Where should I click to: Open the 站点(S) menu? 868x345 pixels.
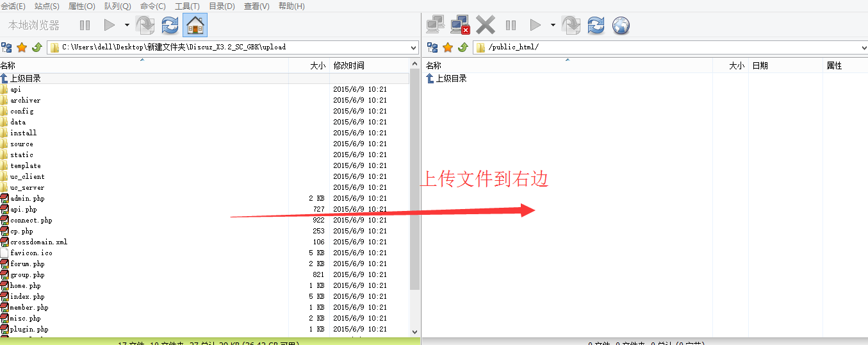(47, 6)
